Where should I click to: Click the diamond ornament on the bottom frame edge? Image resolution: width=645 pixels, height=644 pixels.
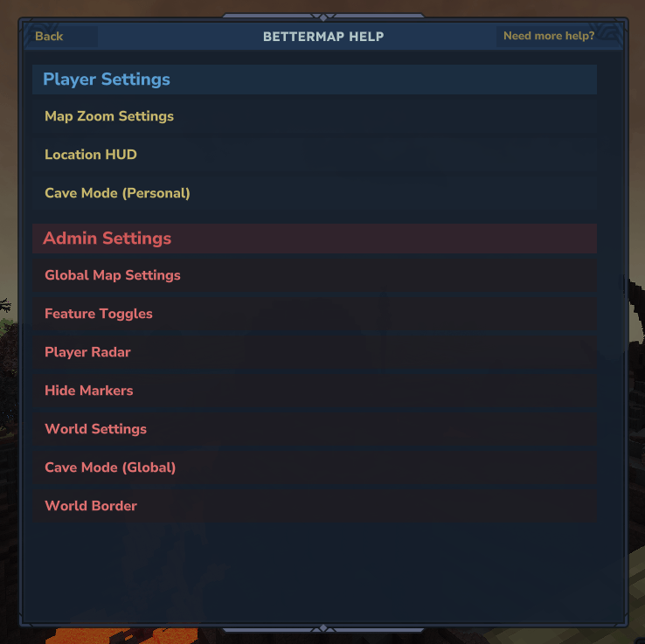pyautogui.click(x=323, y=628)
